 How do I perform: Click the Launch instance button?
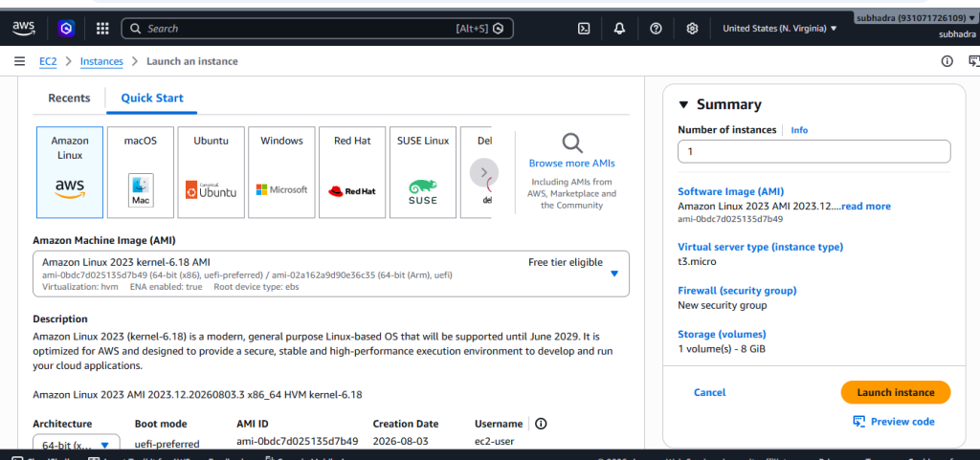(896, 393)
